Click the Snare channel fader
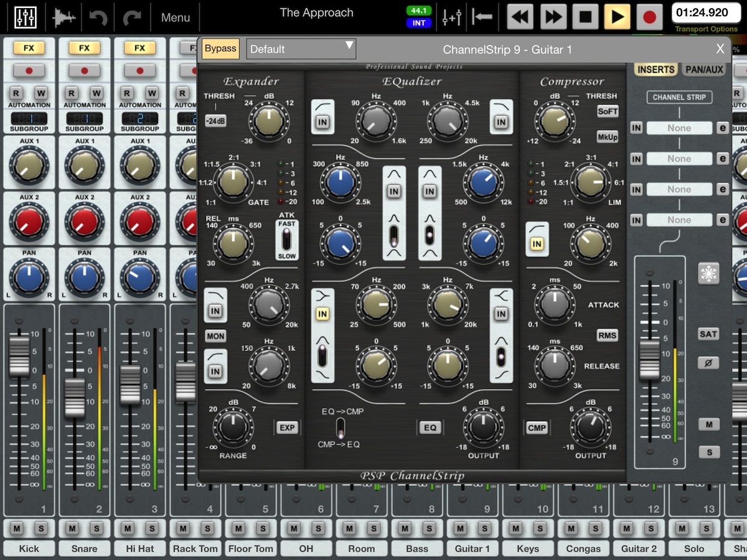The height and width of the screenshot is (560, 747). click(75, 397)
